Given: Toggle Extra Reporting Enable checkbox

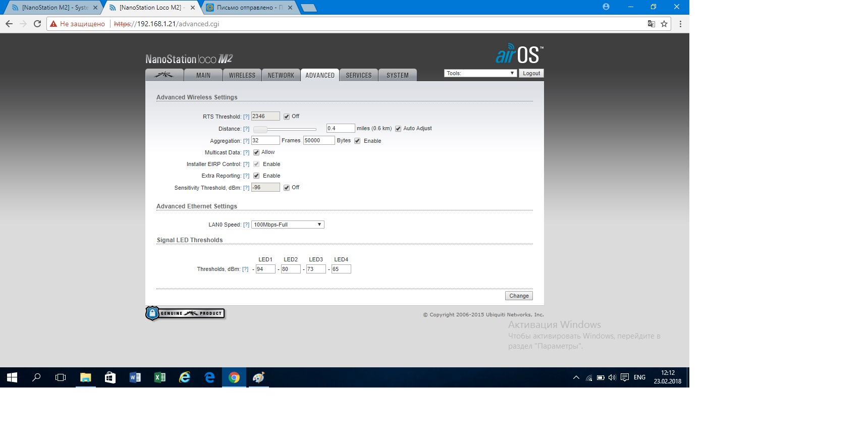Looking at the screenshot, I should coord(256,176).
